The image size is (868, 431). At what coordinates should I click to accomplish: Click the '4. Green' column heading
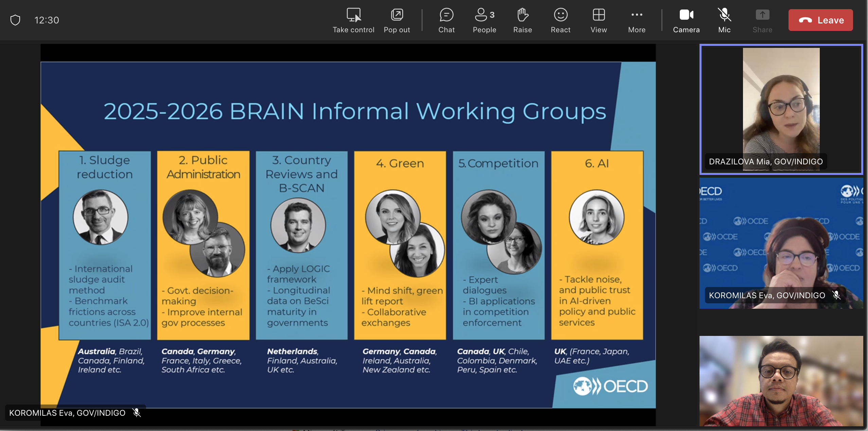(400, 163)
